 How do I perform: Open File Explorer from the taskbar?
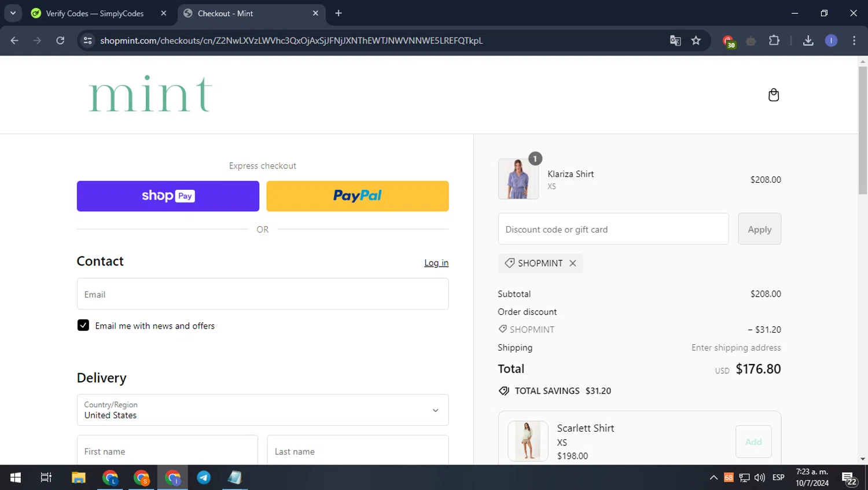(x=79, y=477)
